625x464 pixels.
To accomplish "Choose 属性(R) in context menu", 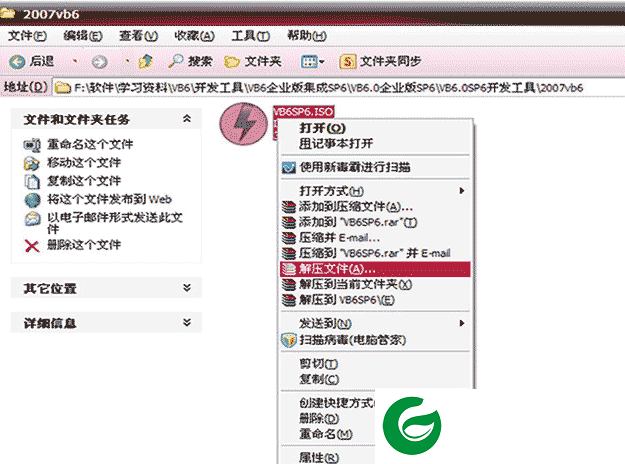I will pos(319,458).
